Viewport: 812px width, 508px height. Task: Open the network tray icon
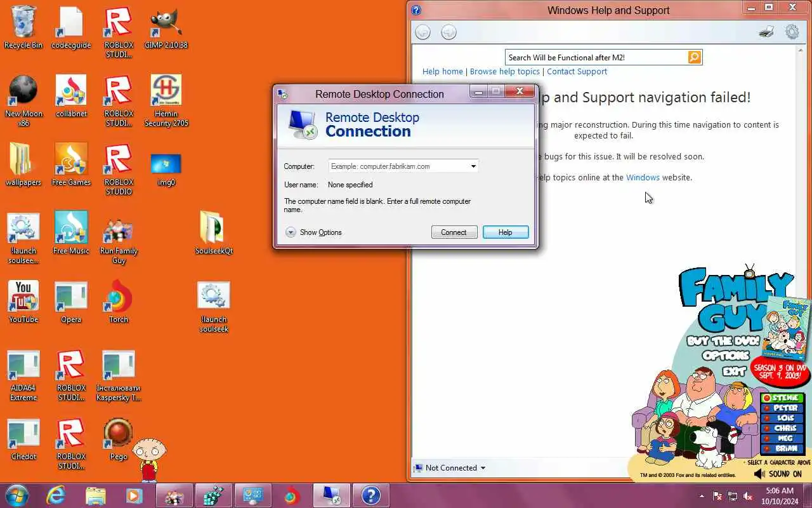click(x=733, y=496)
